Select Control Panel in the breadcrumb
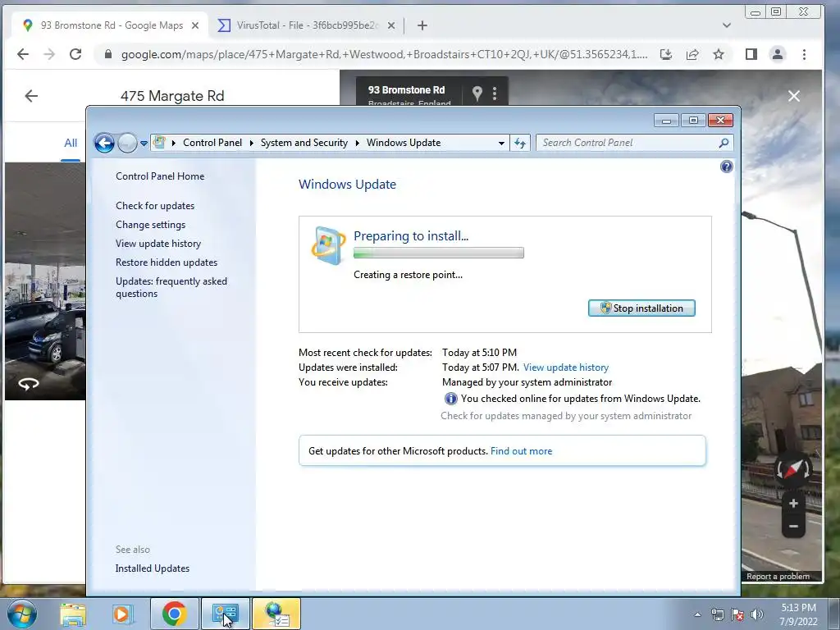The image size is (840, 630). point(212,143)
